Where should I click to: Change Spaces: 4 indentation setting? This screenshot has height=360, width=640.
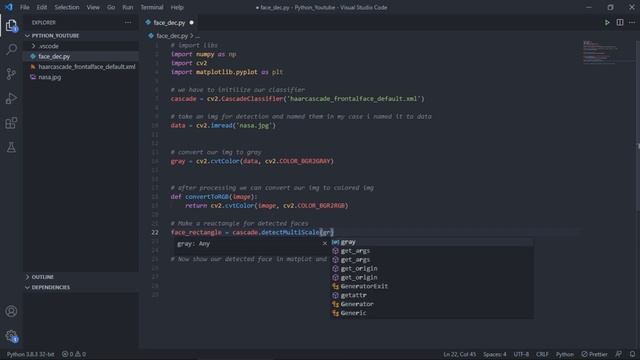495,354
